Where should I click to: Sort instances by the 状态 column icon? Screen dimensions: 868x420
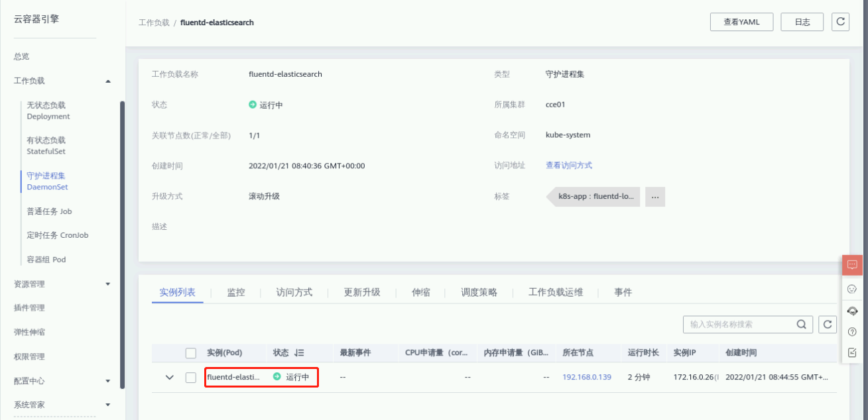coord(299,353)
